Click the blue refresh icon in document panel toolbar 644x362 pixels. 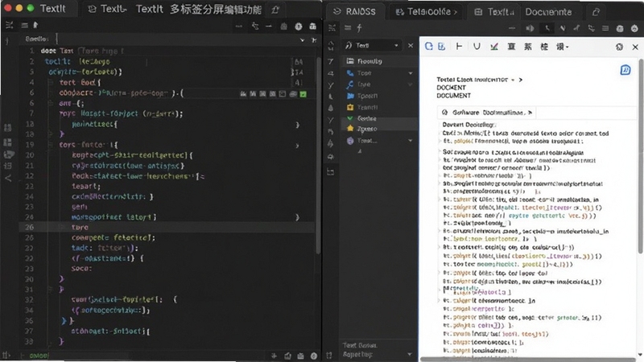[429, 47]
